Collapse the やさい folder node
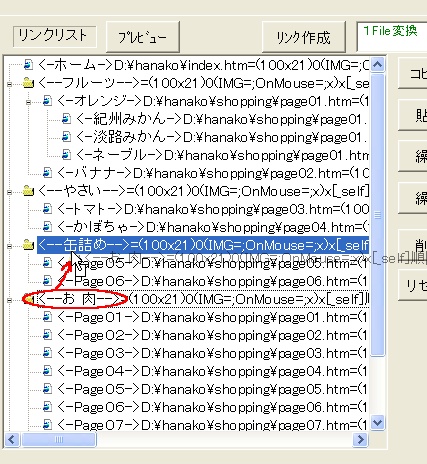This screenshot has width=427, height=464. click(10, 192)
